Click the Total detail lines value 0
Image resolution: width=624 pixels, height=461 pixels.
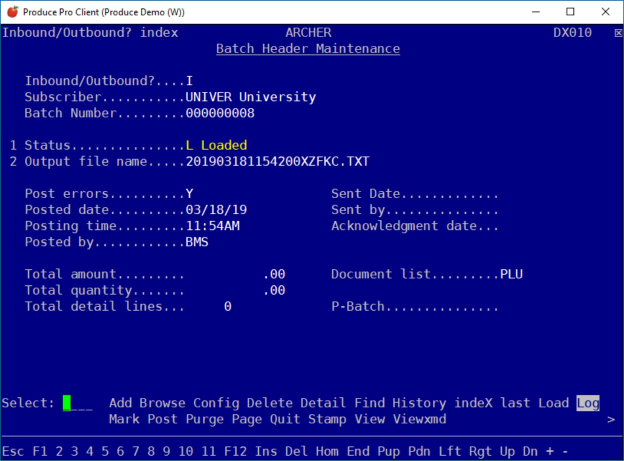coord(228,307)
